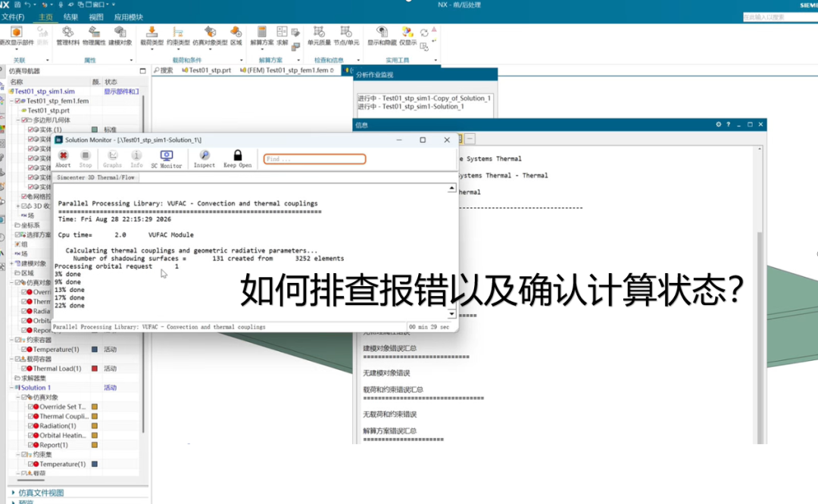Toggle Thermal Load(1) checkbox
Image resolution: width=818 pixels, height=504 pixels.
23,369
